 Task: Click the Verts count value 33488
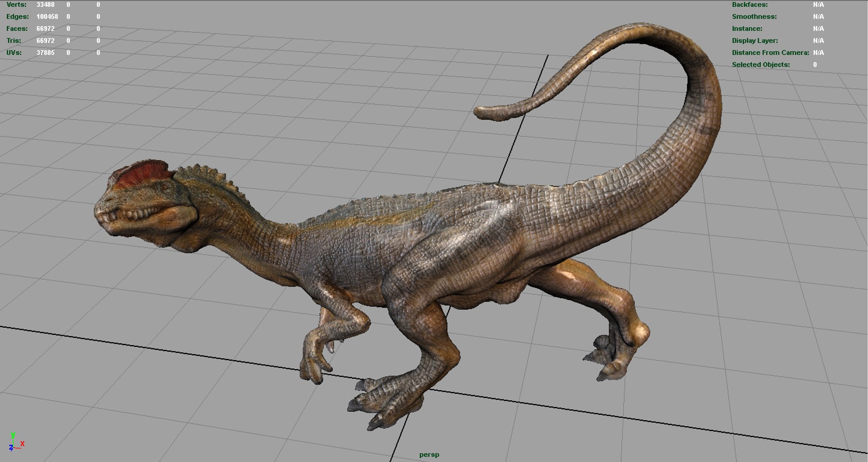[x=45, y=5]
